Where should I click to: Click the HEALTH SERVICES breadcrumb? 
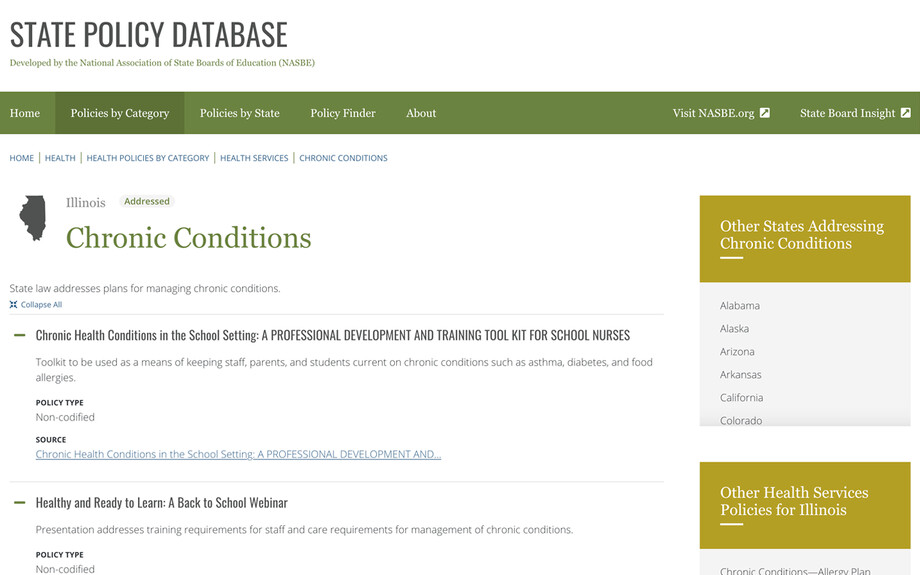pos(254,158)
